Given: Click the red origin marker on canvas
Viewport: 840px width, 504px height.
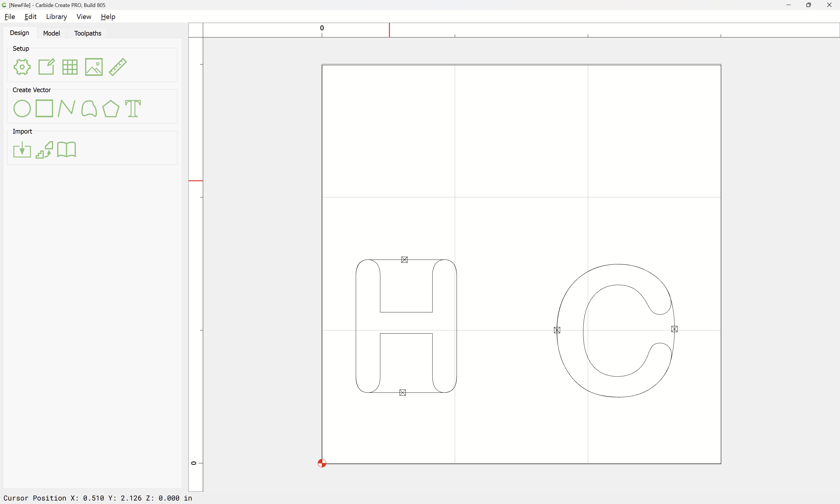Looking at the screenshot, I should 322,463.
